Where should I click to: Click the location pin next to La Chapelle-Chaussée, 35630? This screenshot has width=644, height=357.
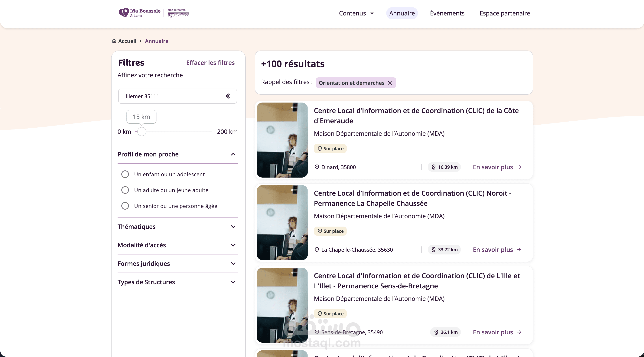click(317, 249)
